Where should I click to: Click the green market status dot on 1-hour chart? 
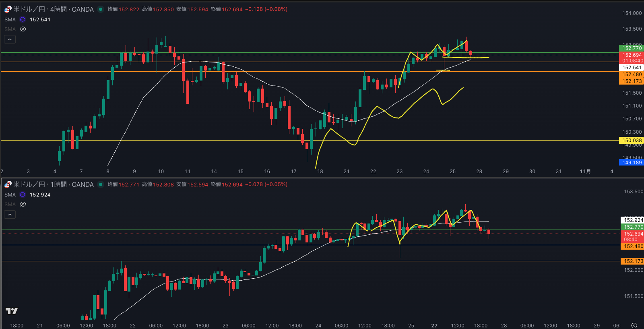[101, 184]
